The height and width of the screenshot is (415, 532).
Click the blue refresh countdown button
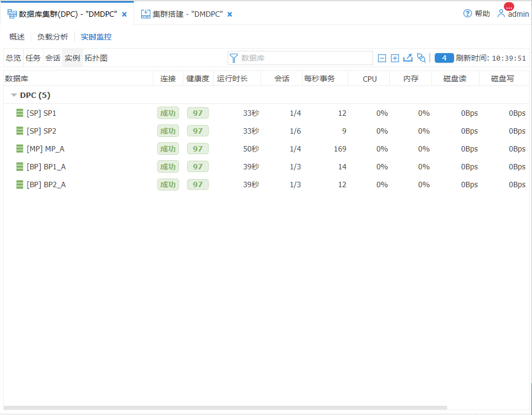[444, 58]
